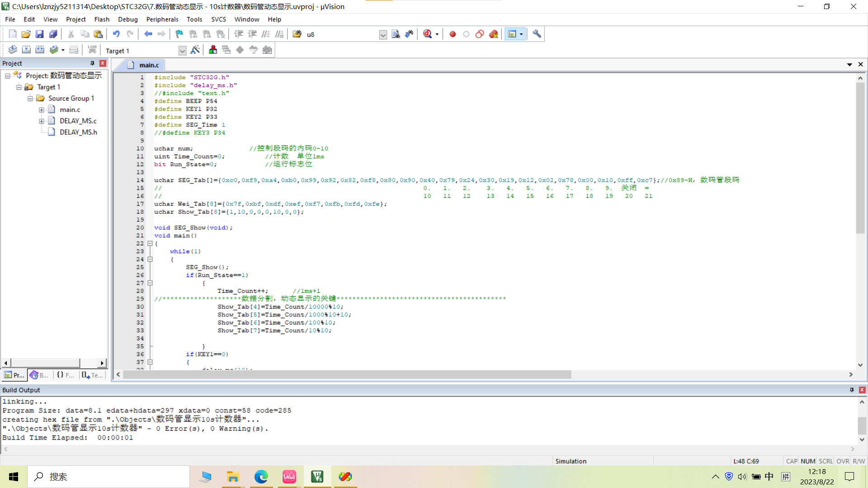The image size is (868, 488).
Task: Click the Find icon beside search box
Action: [x=396, y=34]
